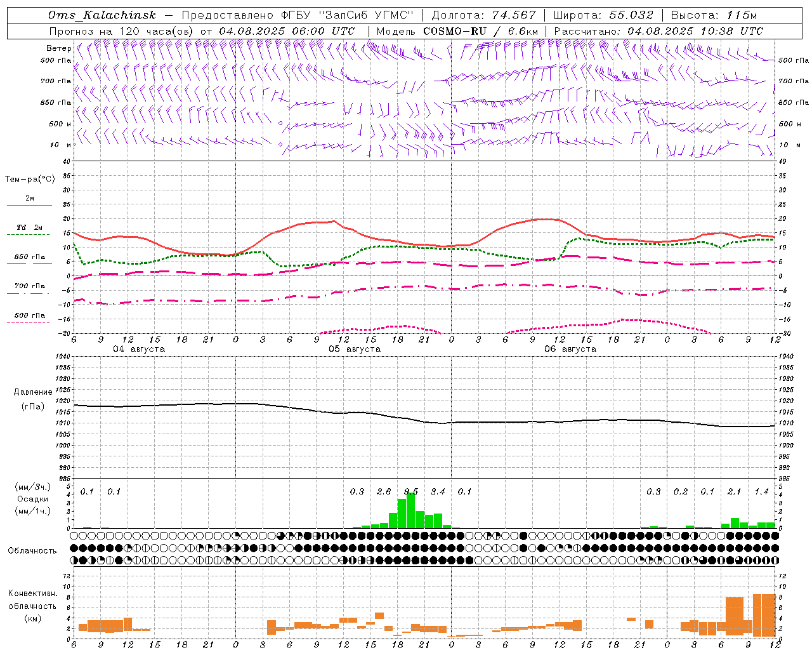Click the 3.4 precipitation value
This screenshot has height=650, width=812.
coord(438,492)
